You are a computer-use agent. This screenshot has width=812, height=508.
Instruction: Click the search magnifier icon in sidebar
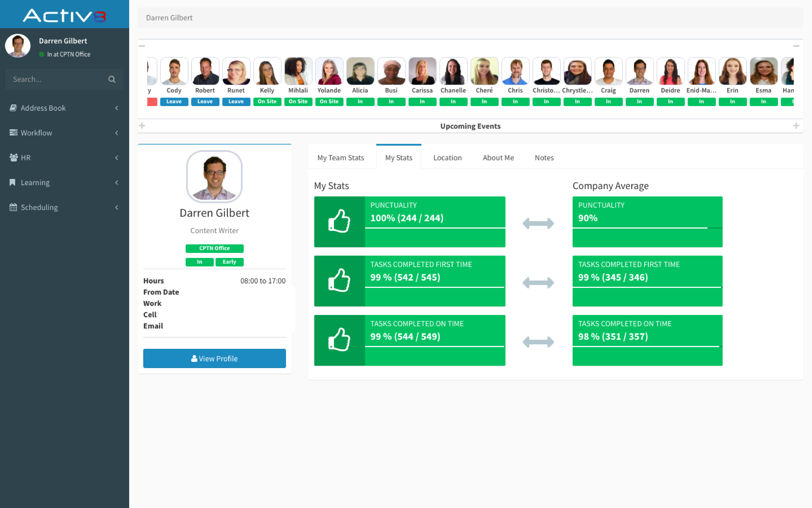[x=112, y=79]
